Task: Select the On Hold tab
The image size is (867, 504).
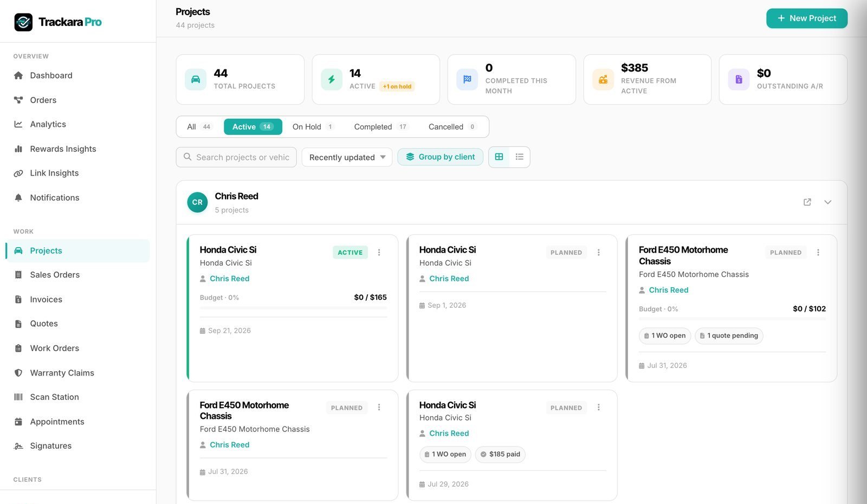Action: [313, 127]
